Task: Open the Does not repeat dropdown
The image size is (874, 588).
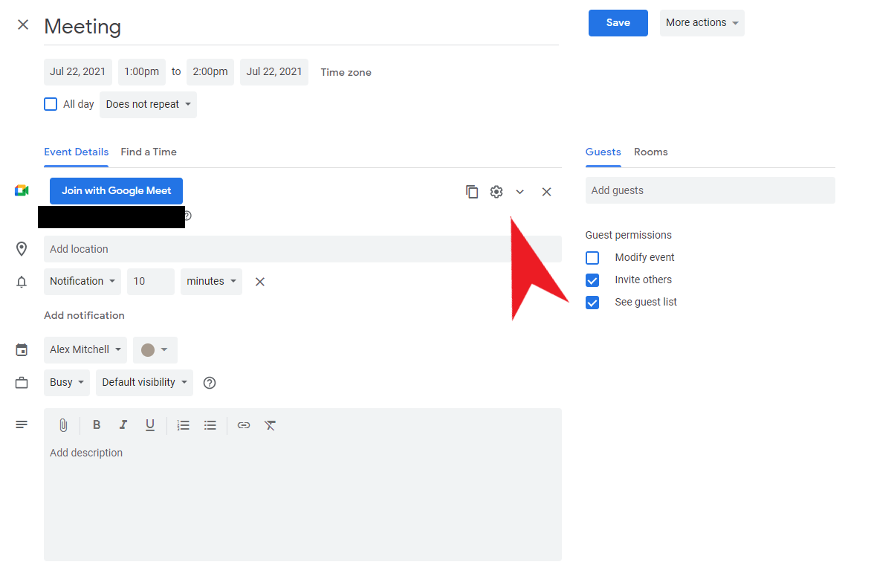Action: pos(149,105)
